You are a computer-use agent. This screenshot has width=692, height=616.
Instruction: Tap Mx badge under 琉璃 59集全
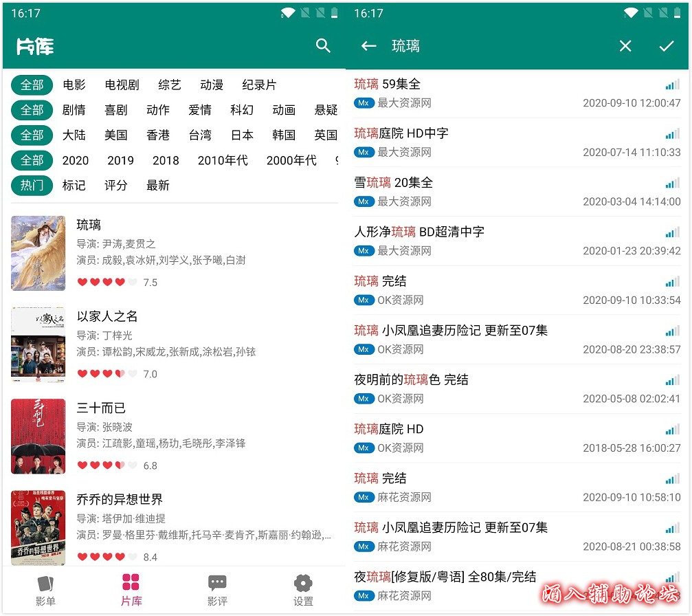point(364,103)
